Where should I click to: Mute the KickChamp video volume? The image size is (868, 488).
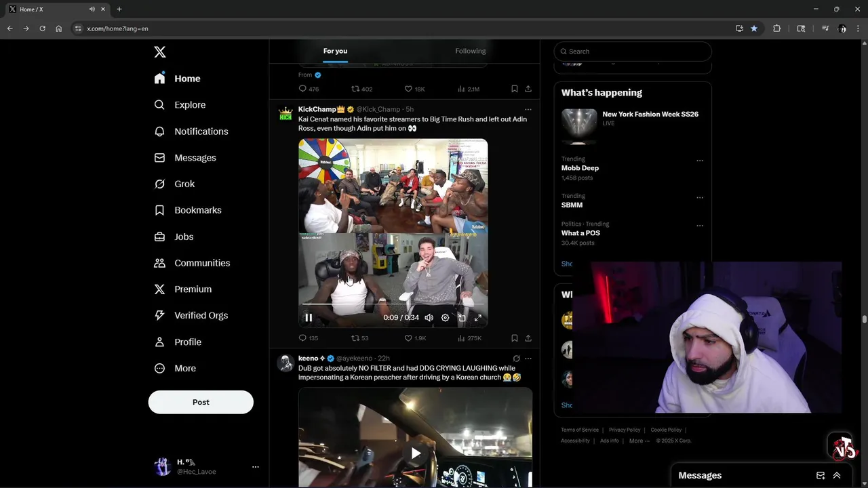pyautogui.click(x=429, y=318)
